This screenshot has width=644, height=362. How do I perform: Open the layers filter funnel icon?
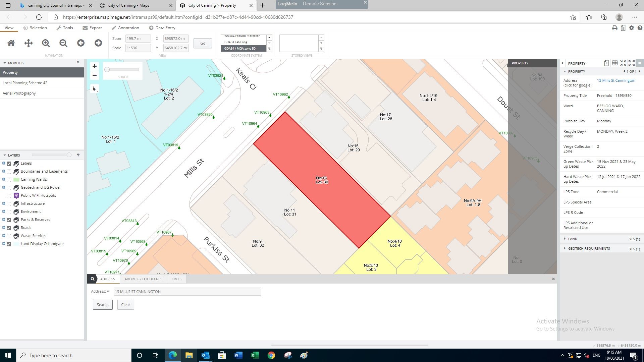click(78, 155)
